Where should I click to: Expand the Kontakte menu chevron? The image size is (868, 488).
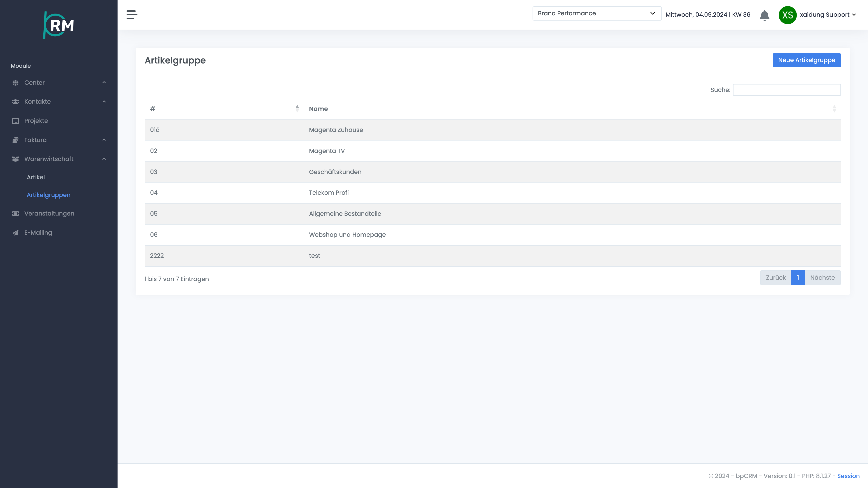pos(104,101)
